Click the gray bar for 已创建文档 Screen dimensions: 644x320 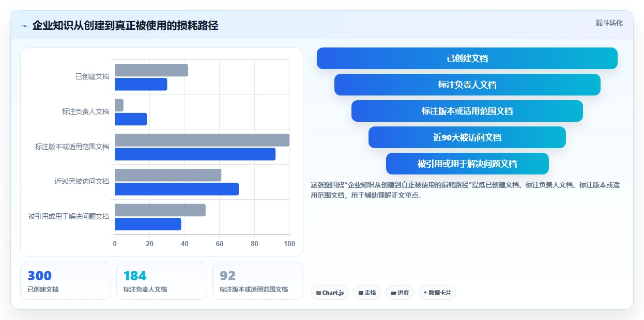151,70
